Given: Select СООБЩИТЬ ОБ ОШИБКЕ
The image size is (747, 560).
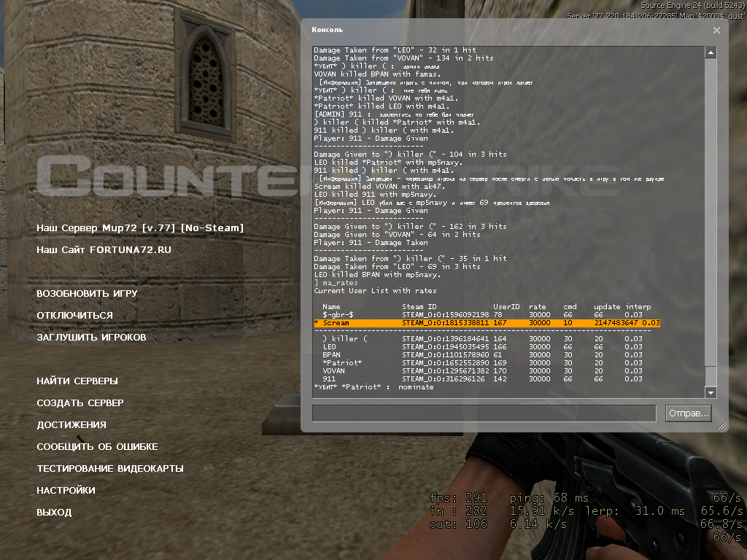Looking at the screenshot, I should click(x=97, y=447).
